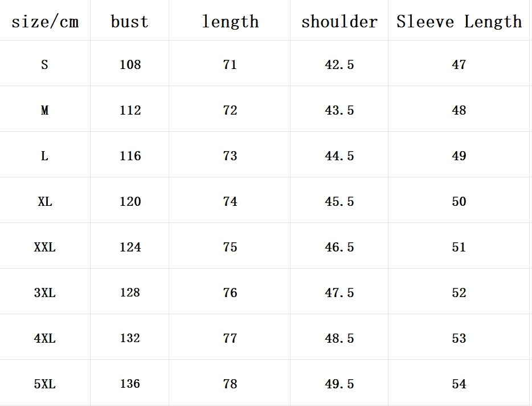The height and width of the screenshot is (406, 532).
Task: Click shoulder value 44.5 for L
Action: (339, 155)
